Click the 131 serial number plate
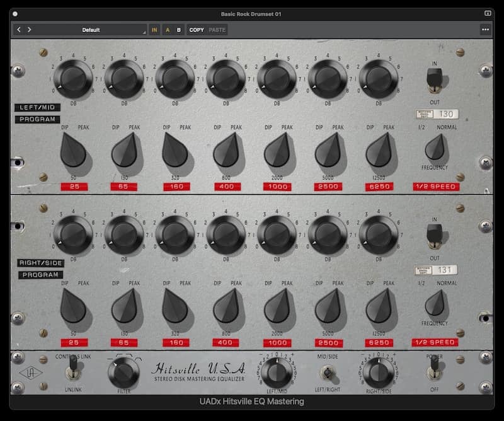 click(x=436, y=270)
